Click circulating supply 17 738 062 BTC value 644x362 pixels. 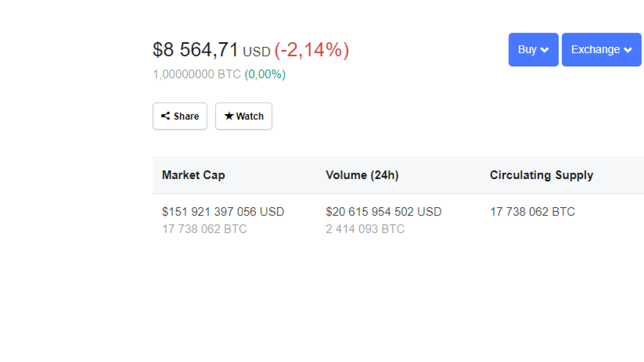point(533,212)
